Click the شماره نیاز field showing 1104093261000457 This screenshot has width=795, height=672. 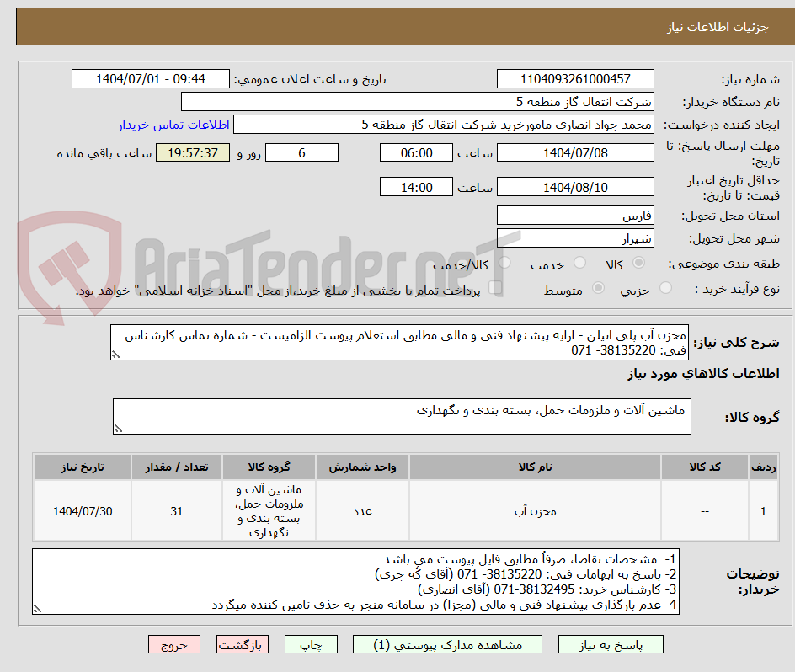tap(575, 77)
